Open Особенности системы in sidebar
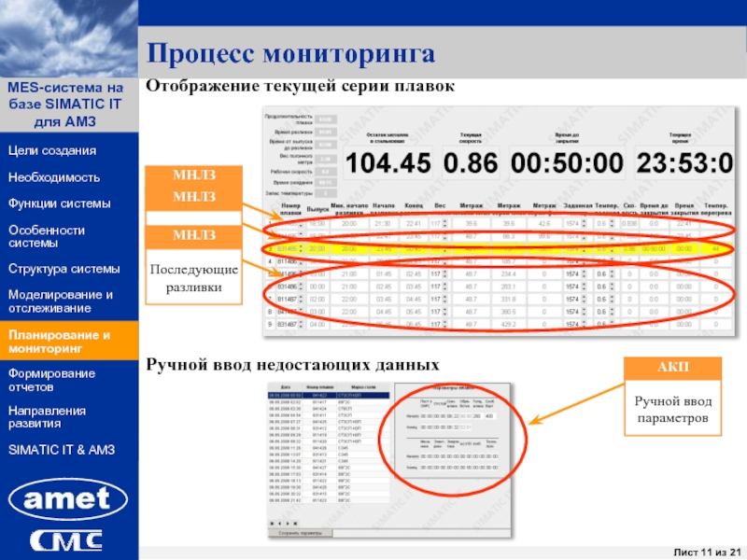The height and width of the screenshot is (560, 747). coord(46,236)
